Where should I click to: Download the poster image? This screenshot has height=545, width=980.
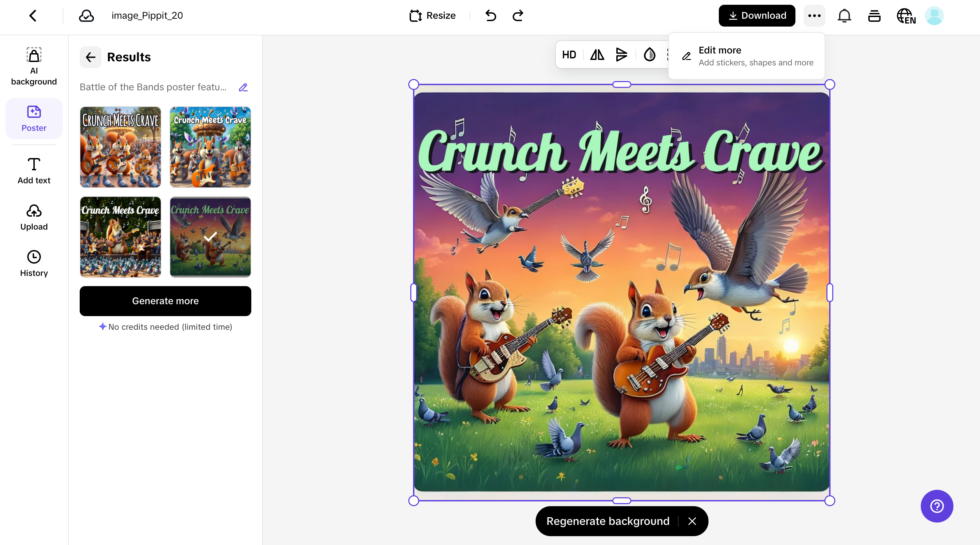[757, 16]
